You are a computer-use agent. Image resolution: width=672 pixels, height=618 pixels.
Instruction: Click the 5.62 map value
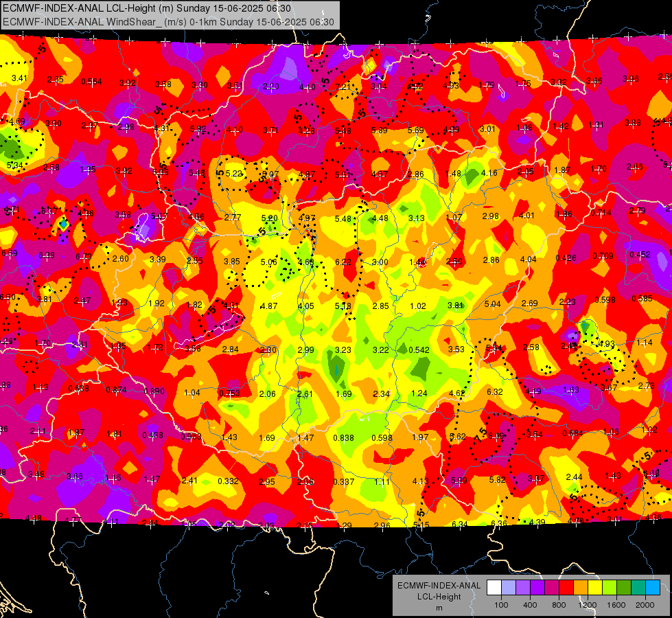click(458, 437)
